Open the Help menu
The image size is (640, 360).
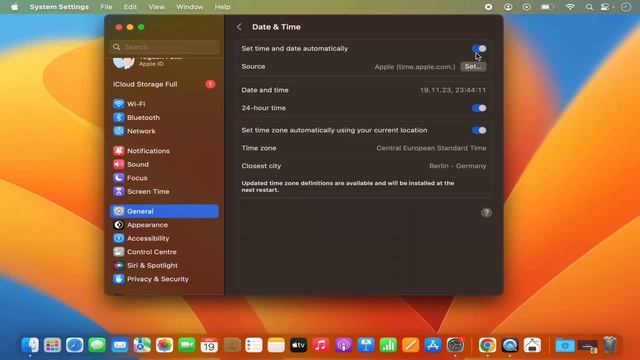point(222,7)
